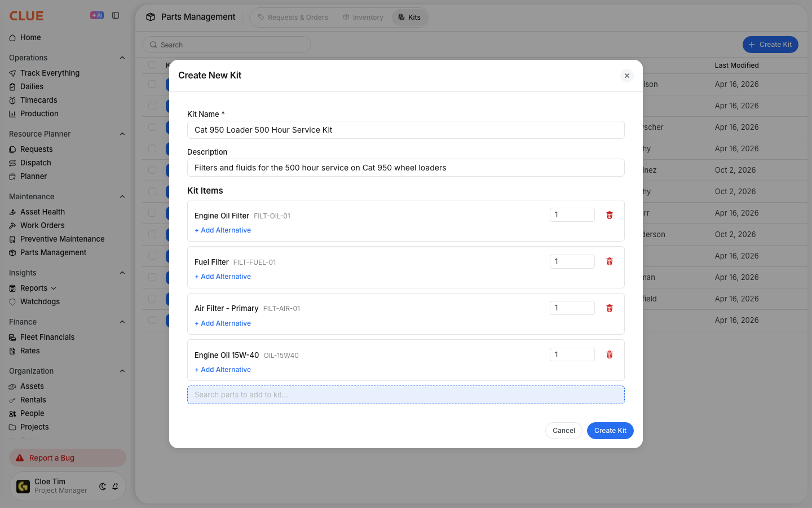The image size is (812, 508).
Task: Collapse the Insights section
Action: [122, 273]
